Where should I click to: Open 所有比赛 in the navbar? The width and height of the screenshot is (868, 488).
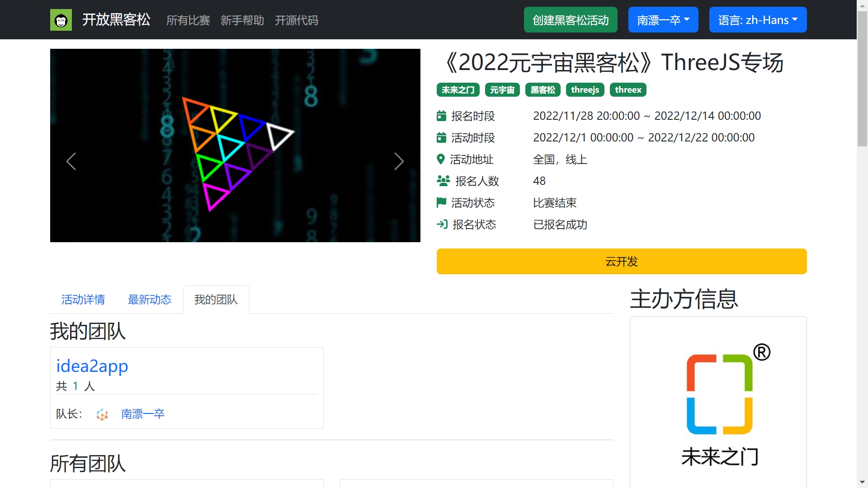(x=188, y=20)
